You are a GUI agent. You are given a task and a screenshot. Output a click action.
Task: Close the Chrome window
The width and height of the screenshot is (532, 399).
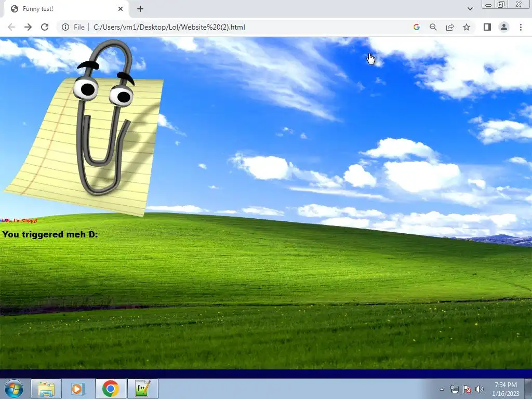[x=519, y=4]
